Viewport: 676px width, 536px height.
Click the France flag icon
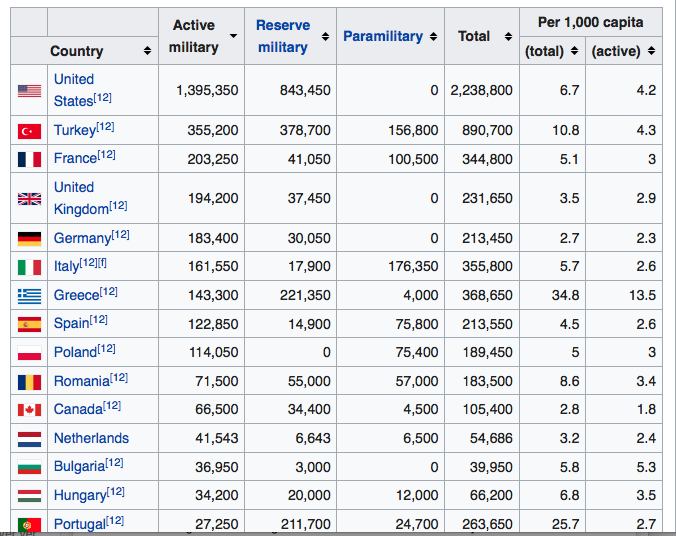(29, 159)
